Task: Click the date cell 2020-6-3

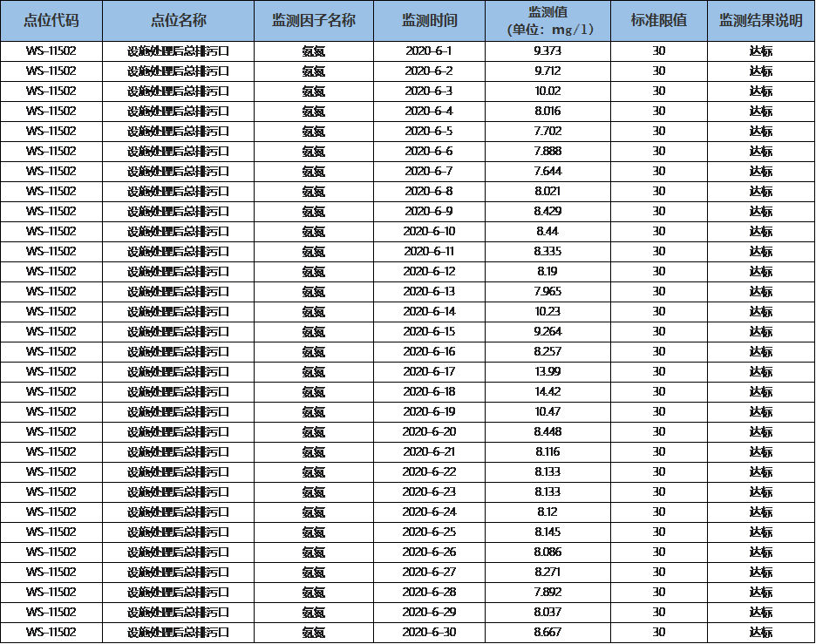Action: 429,92
